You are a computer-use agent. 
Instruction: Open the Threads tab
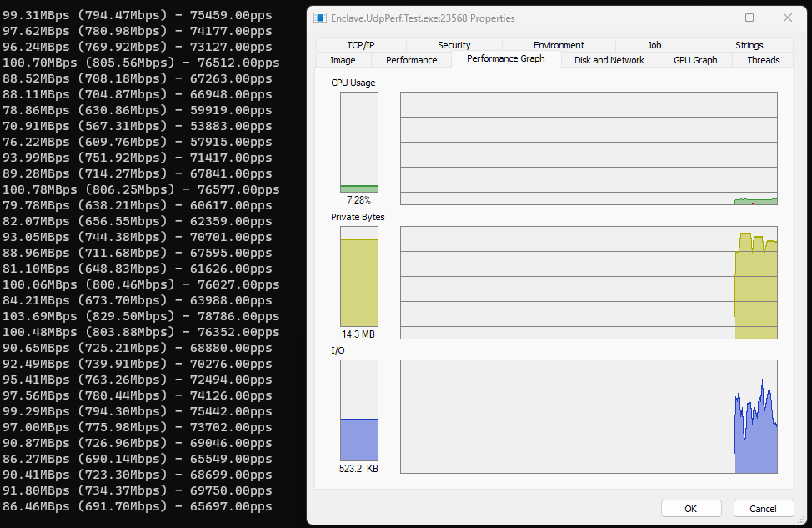point(764,60)
